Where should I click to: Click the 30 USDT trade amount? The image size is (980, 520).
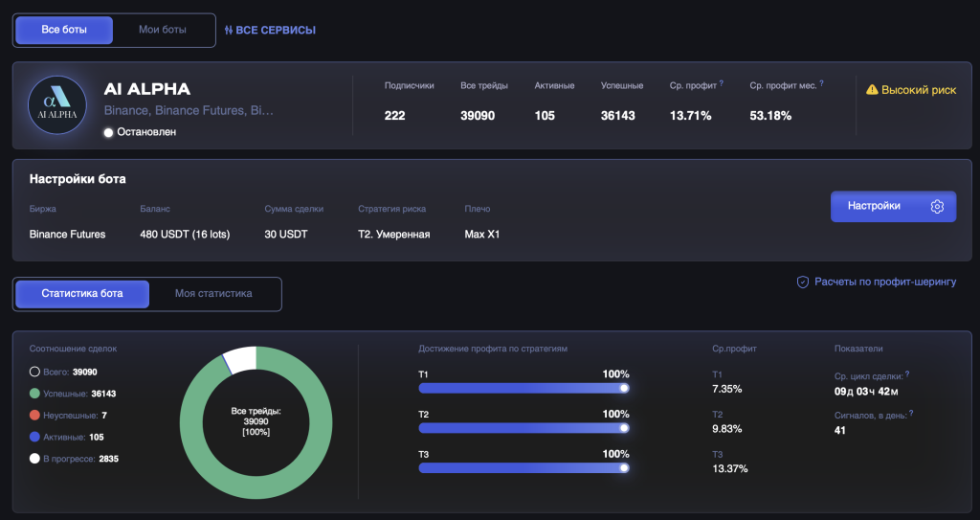286,235
